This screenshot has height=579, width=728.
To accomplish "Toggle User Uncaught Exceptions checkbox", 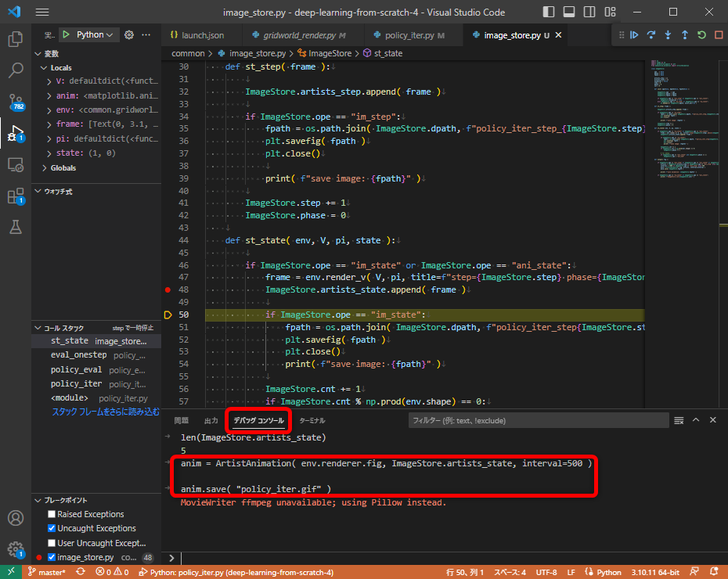I will pyautogui.click(x=52, y=543).
